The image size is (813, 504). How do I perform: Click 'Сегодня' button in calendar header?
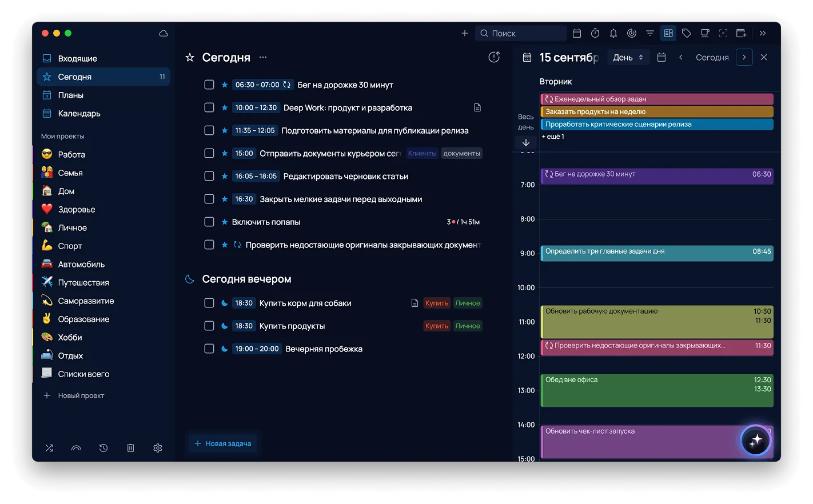712,57
